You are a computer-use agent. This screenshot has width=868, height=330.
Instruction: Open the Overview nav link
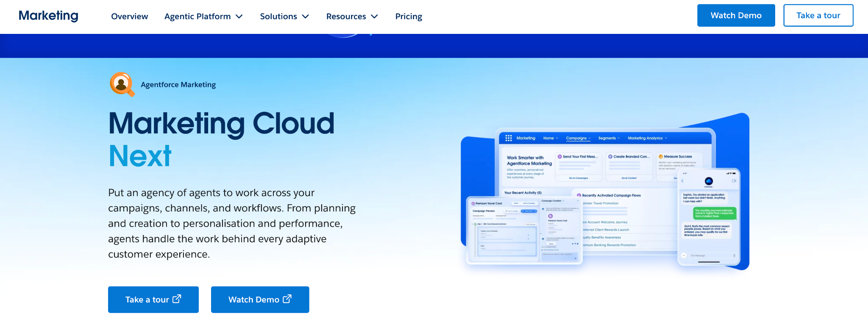tap(129, 17)
